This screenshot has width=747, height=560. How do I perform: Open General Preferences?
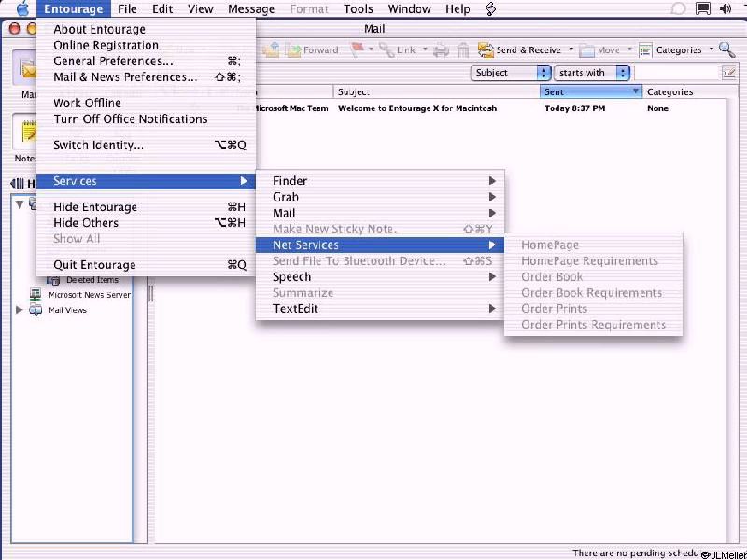(x=147, y=61)
